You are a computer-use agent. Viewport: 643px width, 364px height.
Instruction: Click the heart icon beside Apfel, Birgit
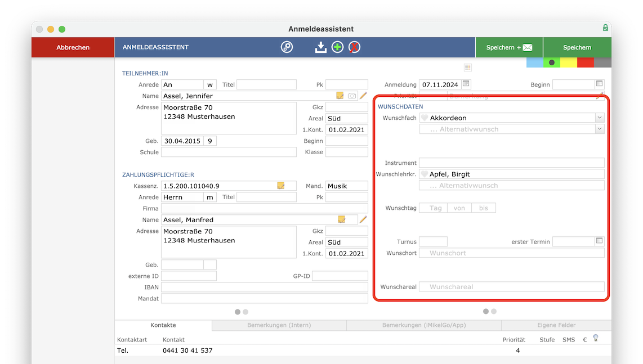425,174
